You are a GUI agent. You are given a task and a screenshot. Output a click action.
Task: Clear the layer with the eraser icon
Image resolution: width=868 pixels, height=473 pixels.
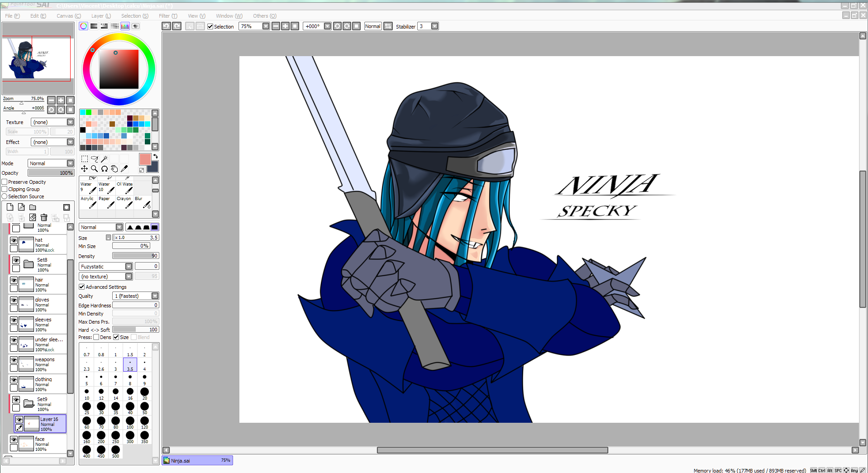point(33,218)
